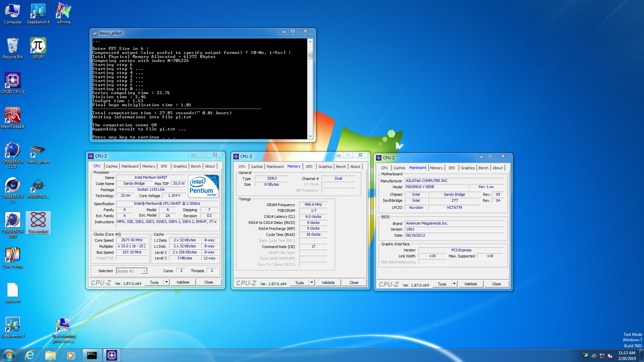Switch to About tab in Memory CPU-Z window
Viewport: 644px width, 362px height.
(355, 167)
